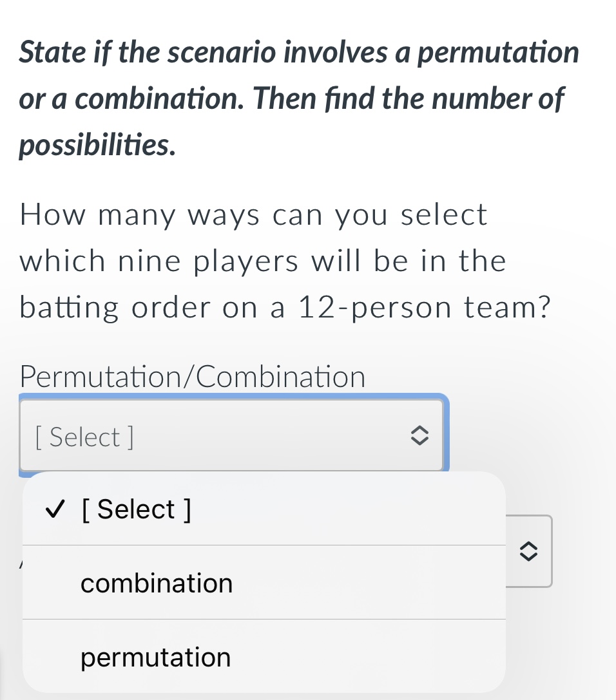Click the line "which nine players will be in the"
Viewport: 616px width, 700px height.
pos(263,261)
